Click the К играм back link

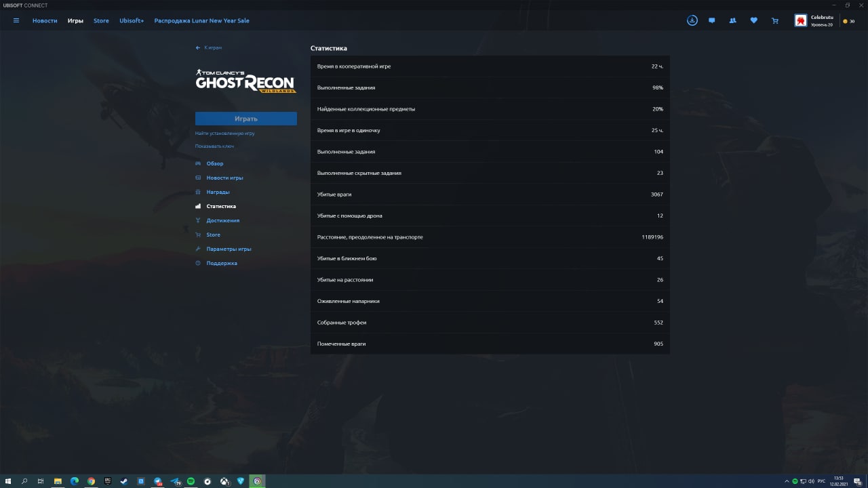(213, 47)
